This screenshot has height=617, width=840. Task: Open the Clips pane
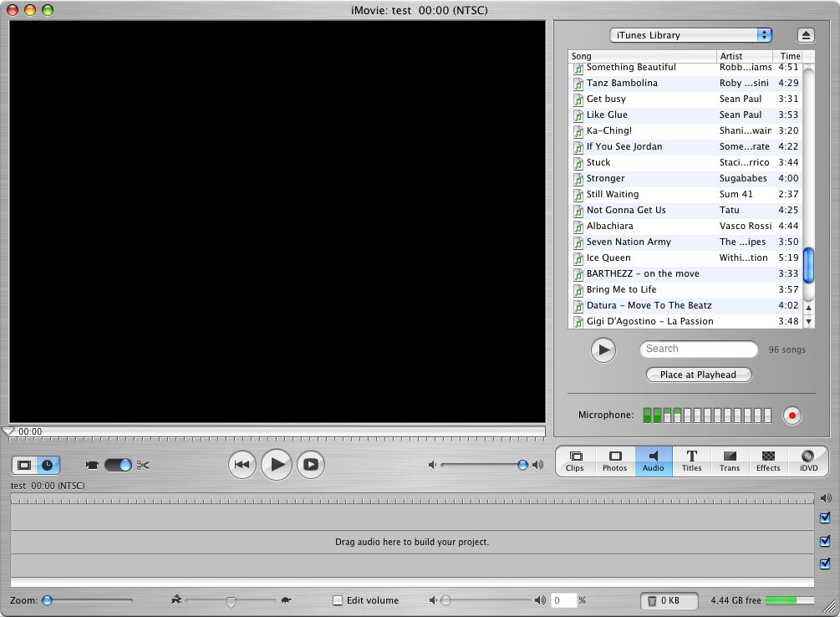coord(575,461)
